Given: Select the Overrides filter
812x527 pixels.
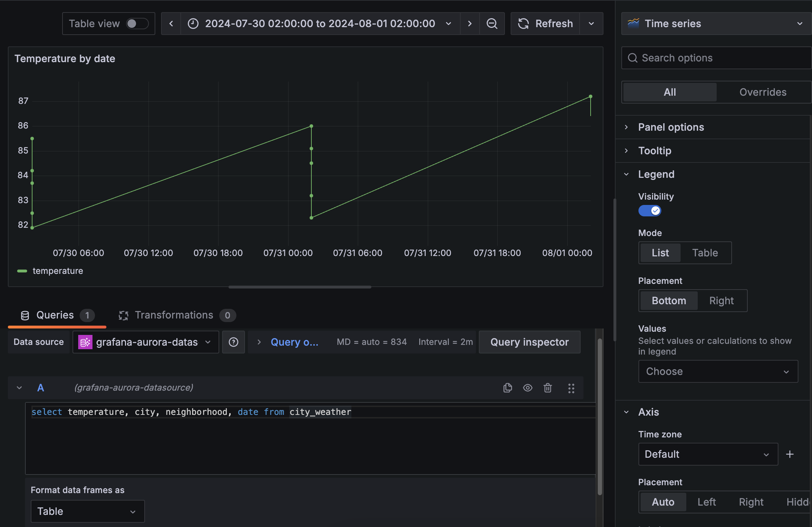Looking at the screenshot, I should coord(762,92).
